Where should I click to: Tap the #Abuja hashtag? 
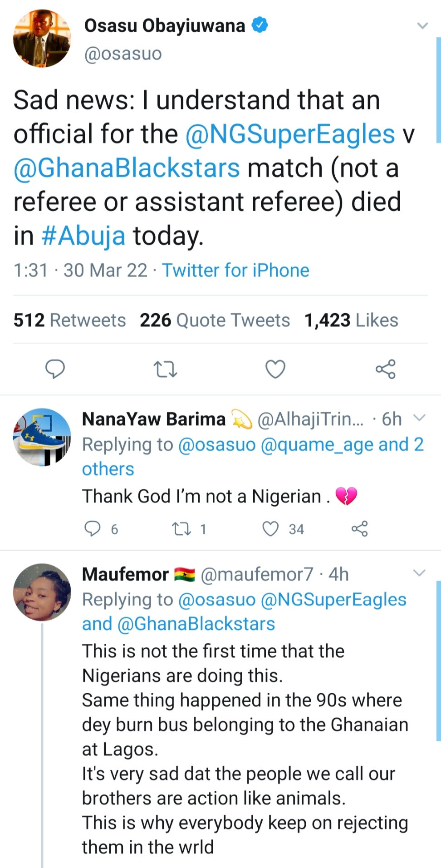(83, 236)
